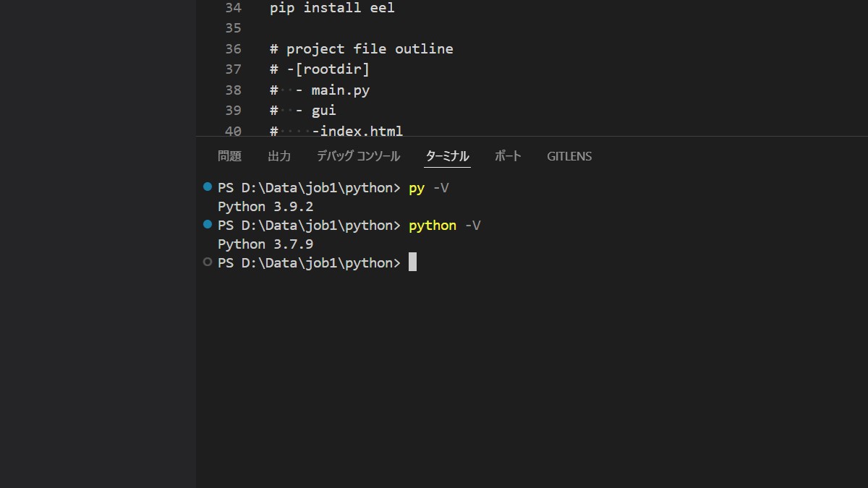Click the blue status dot beside the 'python -V' command
868x488 pixels.
208,224
